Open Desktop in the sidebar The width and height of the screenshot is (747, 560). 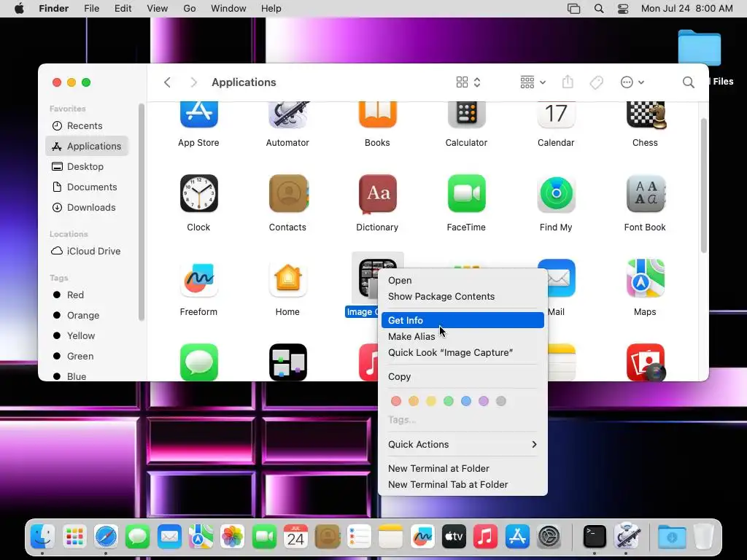tap(88, 167)
